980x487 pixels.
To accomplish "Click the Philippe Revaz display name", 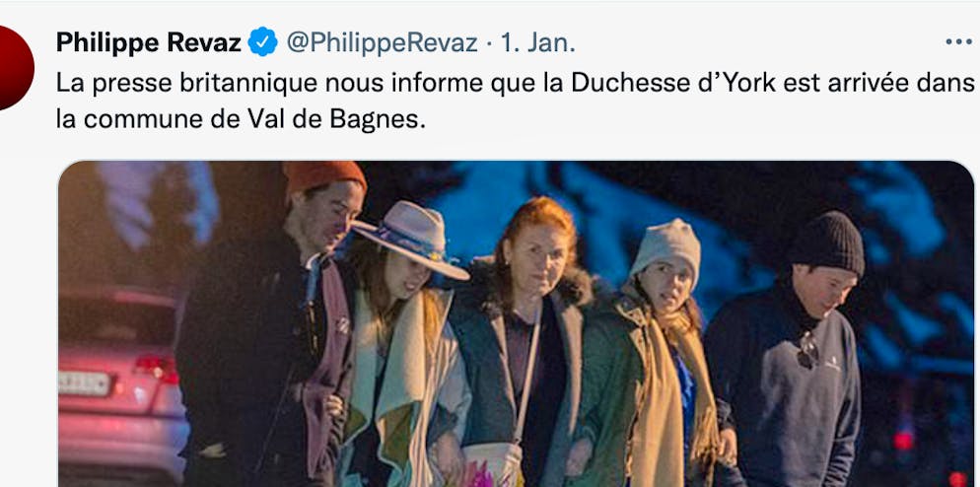I will [x=149, y=42].
